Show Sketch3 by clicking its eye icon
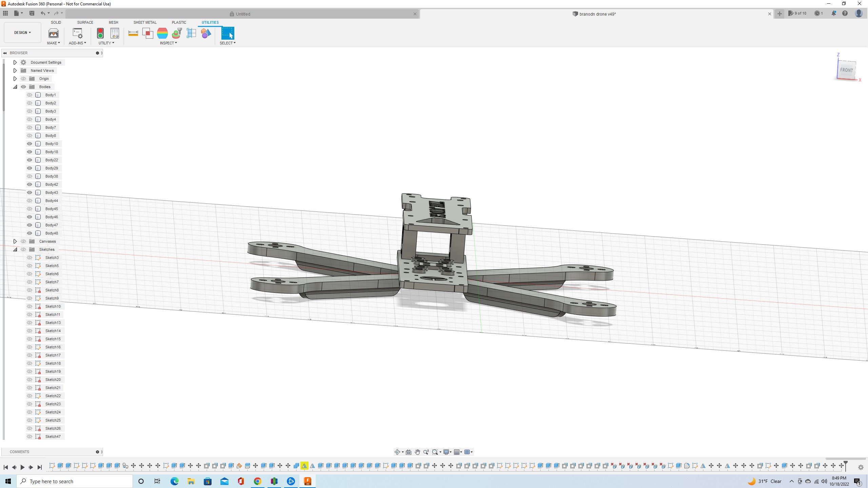 [x=29, y=258]
